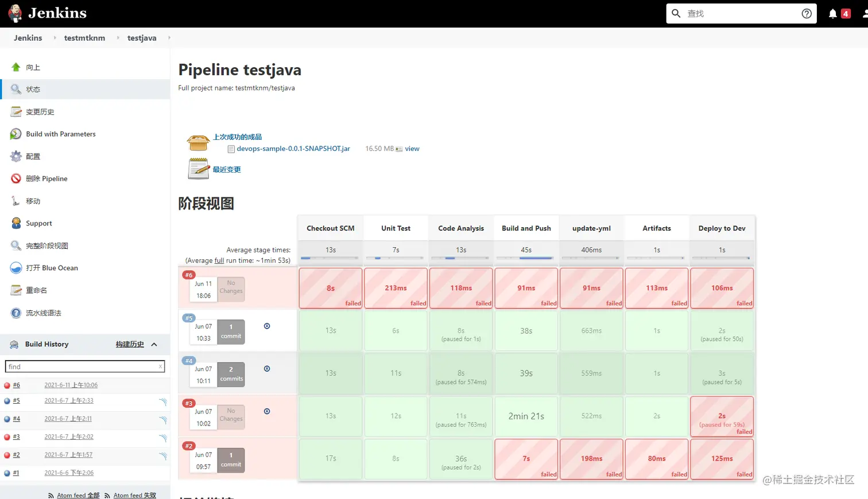Image resolution: width=868 pixels, height=499 pixels.
Task: Click the last successful artifacts box icon
Action: 198,142
